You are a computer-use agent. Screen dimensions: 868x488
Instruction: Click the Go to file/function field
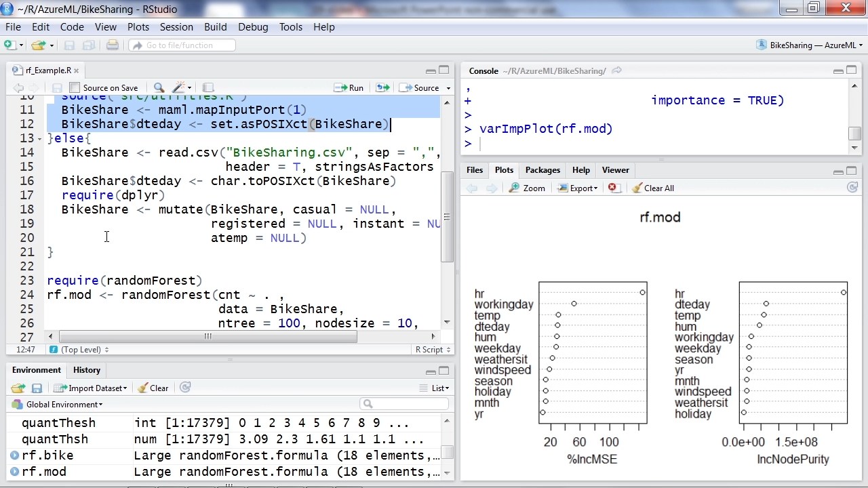182,45
